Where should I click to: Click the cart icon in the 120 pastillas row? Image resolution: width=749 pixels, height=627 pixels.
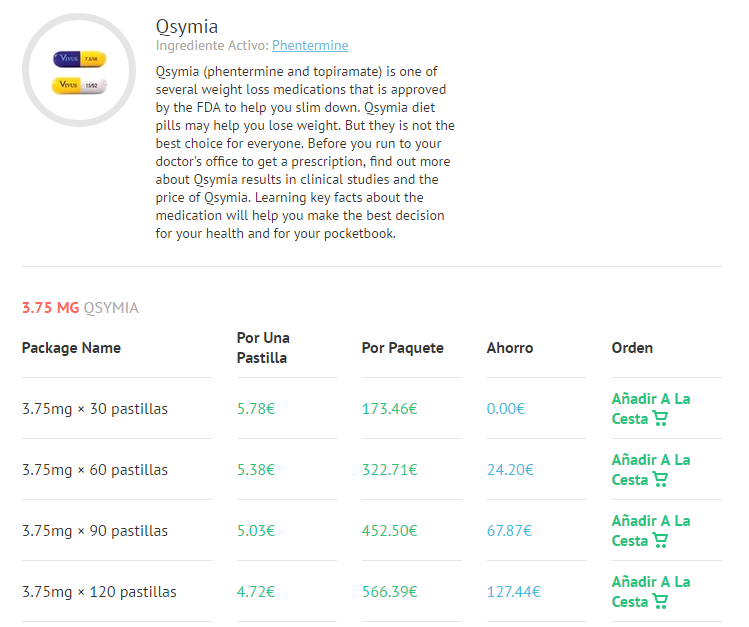pyautogui.click(x=660, y=602)
